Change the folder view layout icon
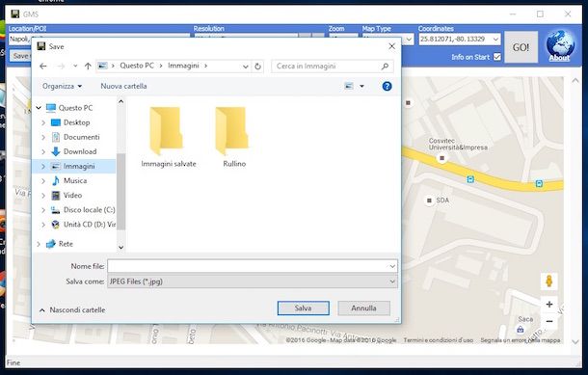Screen dimensions: 588x375 tap(349, 86)
